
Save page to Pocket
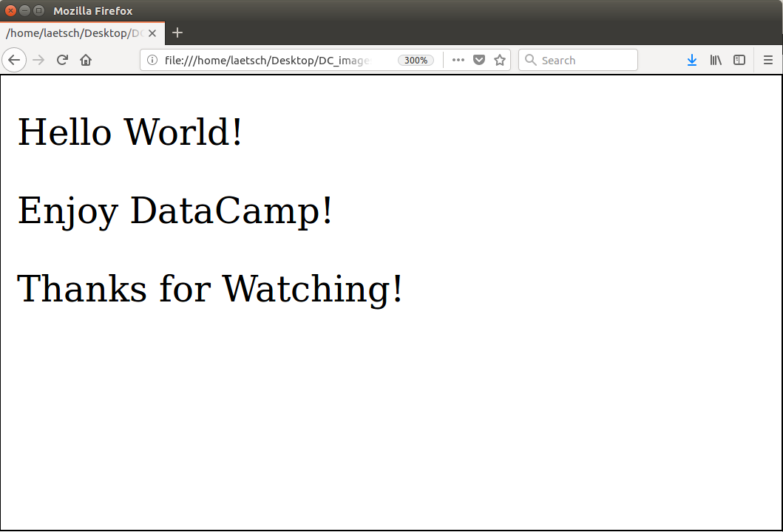[x=479, y=61]
